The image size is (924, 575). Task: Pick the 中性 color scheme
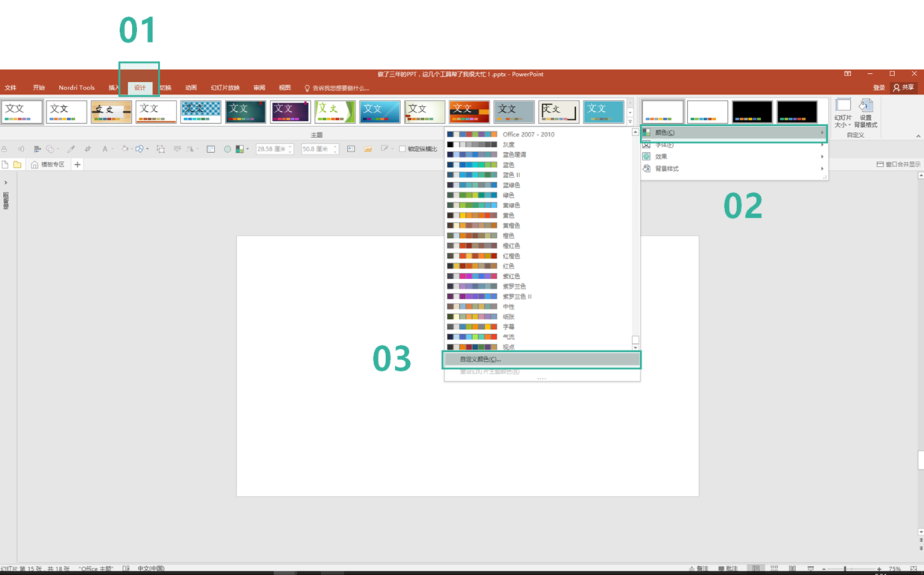(538, 307)
